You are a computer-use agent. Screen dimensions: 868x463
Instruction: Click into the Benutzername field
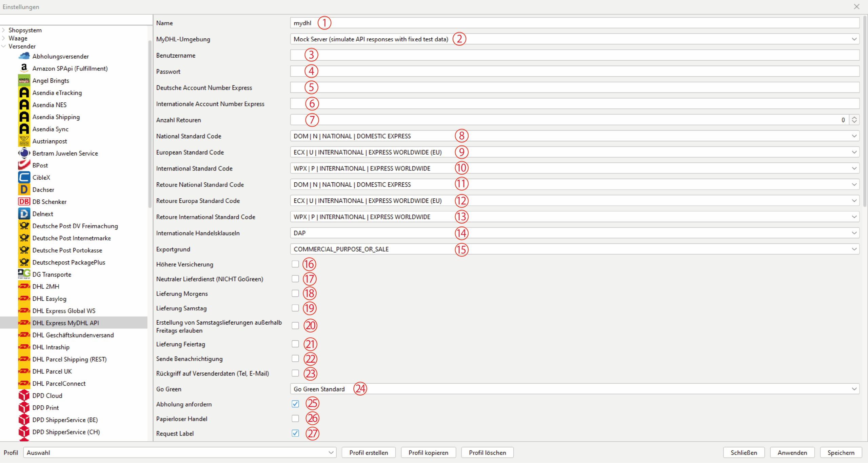pyautogui.click(x=575, y=55)
